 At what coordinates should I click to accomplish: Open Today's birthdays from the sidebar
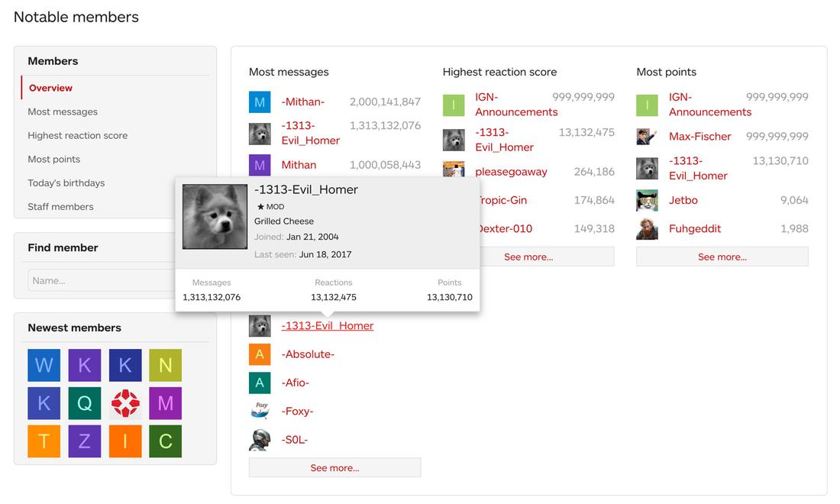[x=66, y=183]
